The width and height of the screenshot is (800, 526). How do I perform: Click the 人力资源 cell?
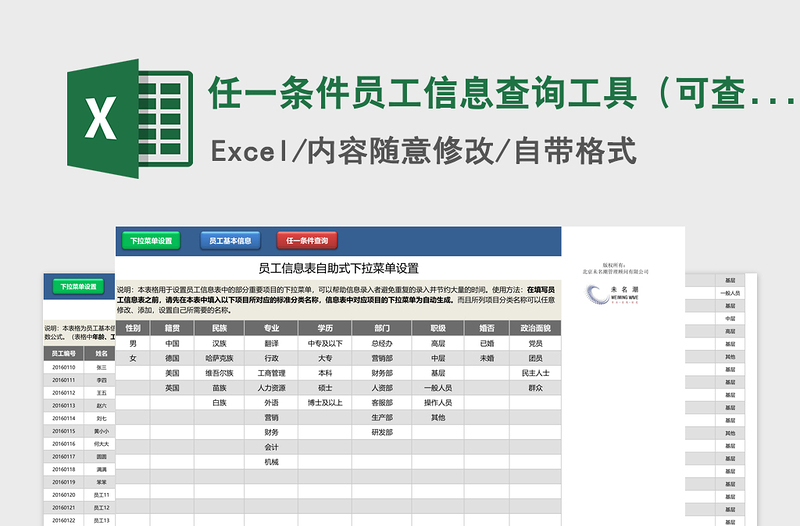tap(271, 388)
